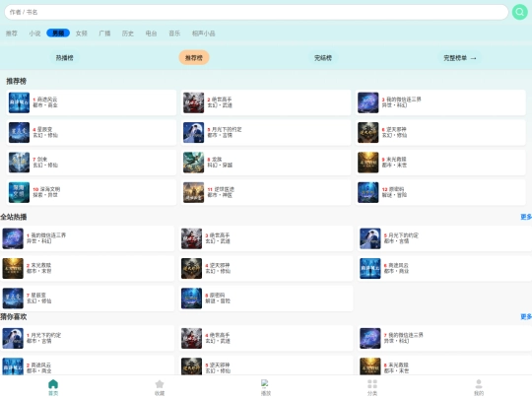Open rank 9 cover thumbnail in 推荐榜

click(x=368, y=163)
